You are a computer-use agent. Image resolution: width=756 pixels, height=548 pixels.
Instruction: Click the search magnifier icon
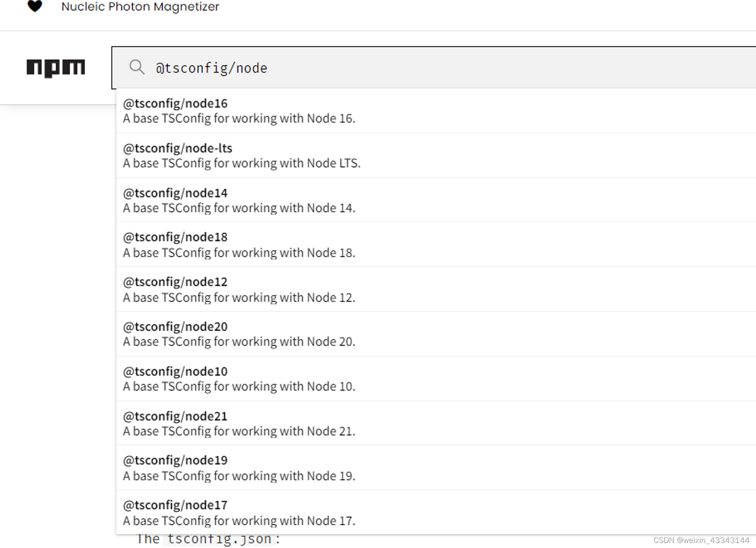pyautogui.click(x=137, y=67)
